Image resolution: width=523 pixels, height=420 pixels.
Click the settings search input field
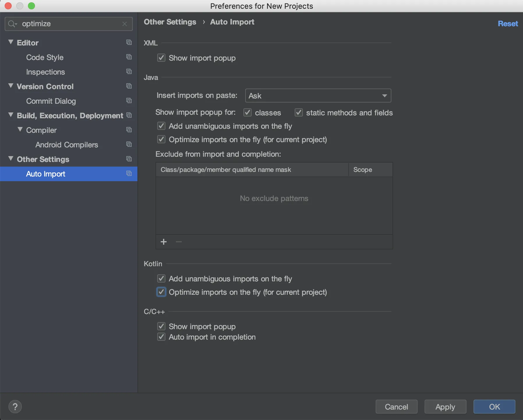[x=70, y=24]
